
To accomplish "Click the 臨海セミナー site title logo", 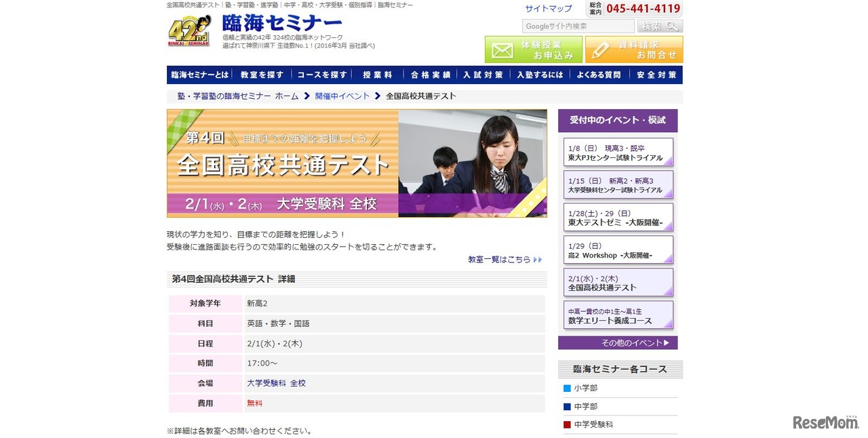I will [x=282, y=23].
